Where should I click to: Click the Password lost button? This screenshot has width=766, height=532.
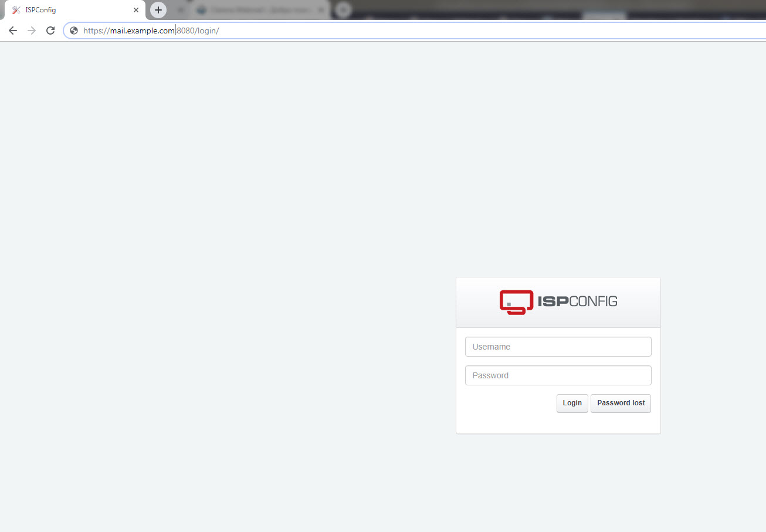click(621, 403)
